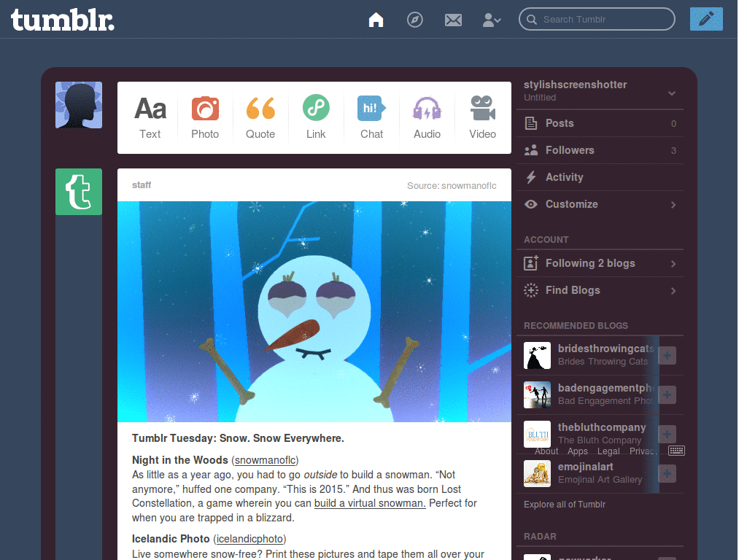Click the Posts document icon

[531, 123]
